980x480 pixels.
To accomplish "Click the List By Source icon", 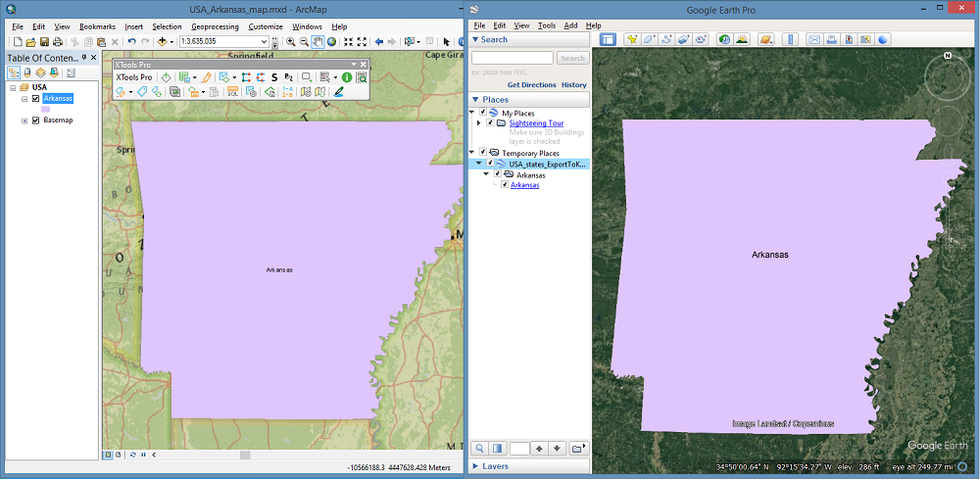I will [26, 72].
